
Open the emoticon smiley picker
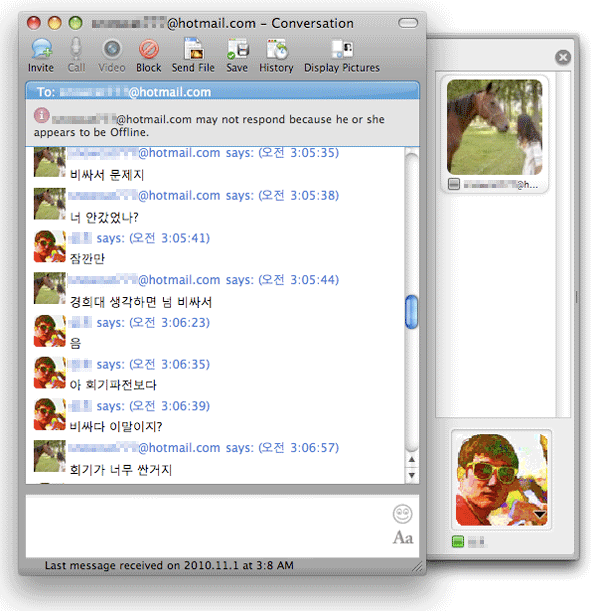pos(403,514)
